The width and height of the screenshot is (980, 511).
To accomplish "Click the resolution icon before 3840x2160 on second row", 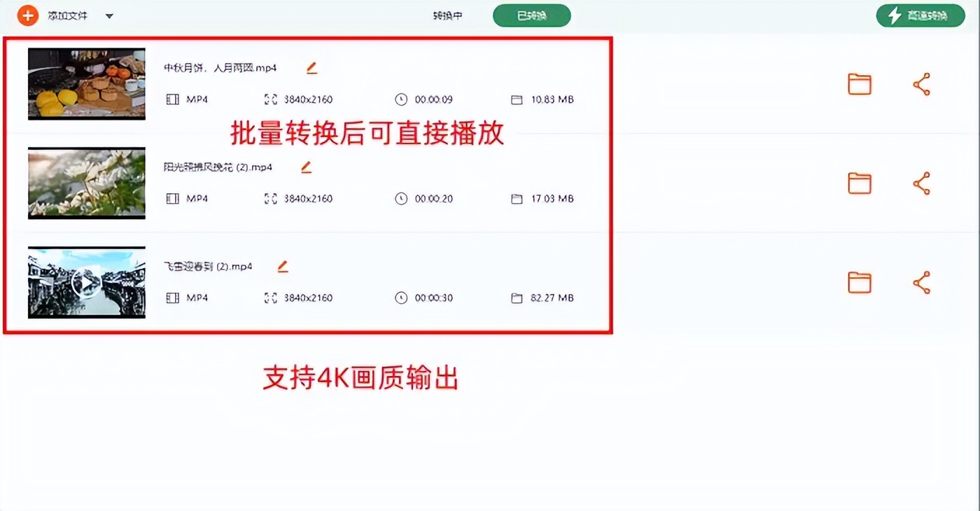I will click(270, 198).
